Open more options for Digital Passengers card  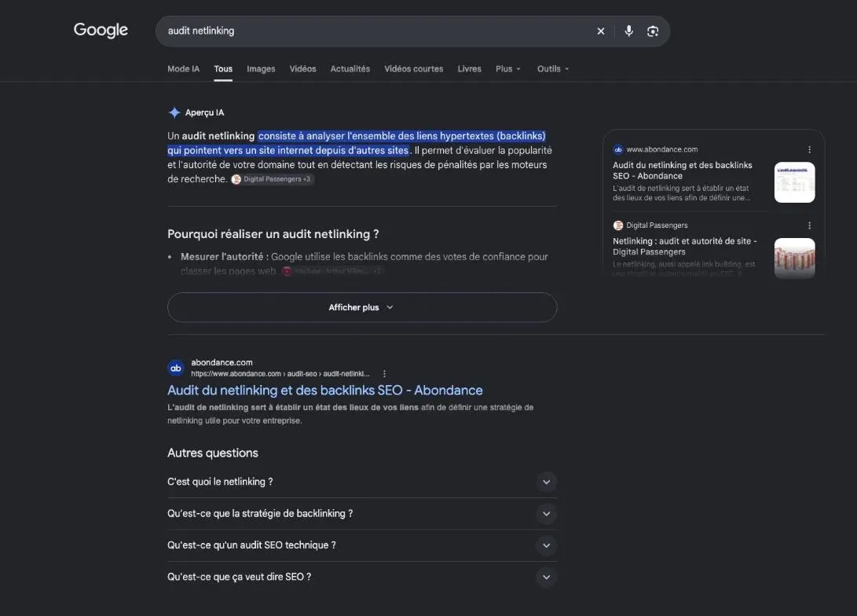[x=809, y=225]
